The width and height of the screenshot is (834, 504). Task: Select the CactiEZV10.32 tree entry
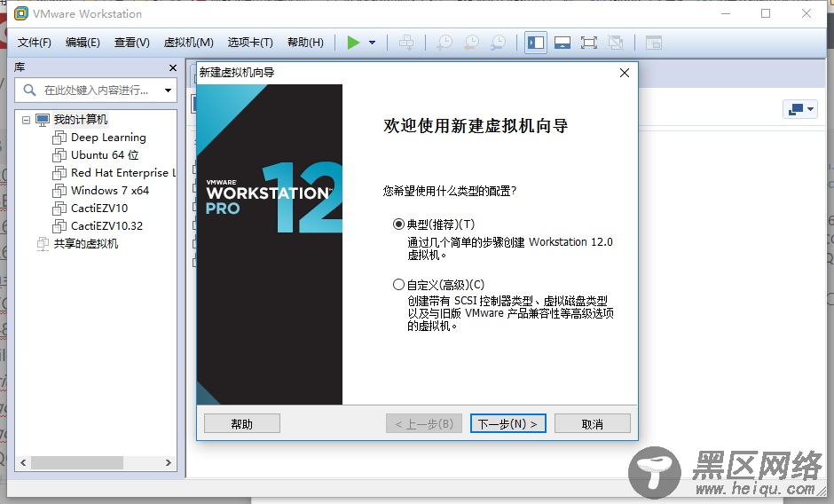tap(106, 226)
